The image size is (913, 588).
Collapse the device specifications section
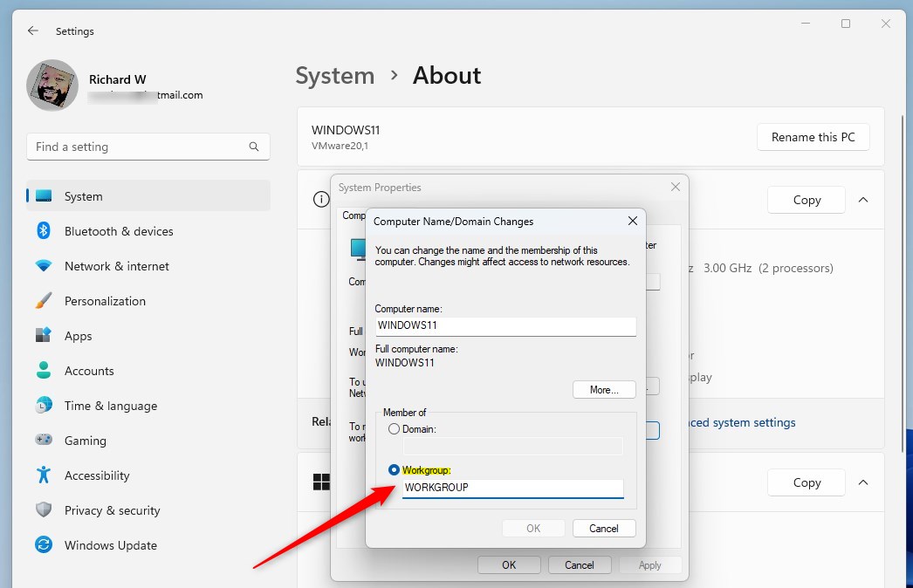pyautogui.click(x=863, y=200)
